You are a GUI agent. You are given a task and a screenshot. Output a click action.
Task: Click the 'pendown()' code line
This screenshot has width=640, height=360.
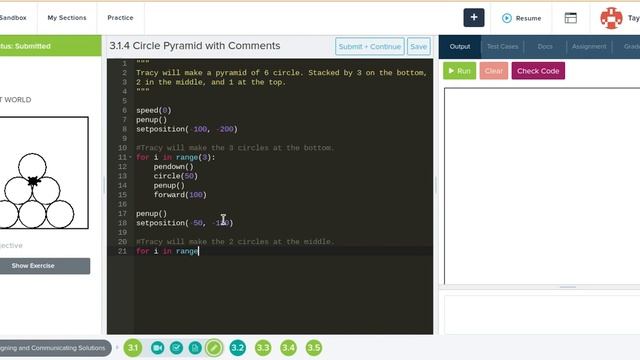pyautogui.click(x=173, y=167)
